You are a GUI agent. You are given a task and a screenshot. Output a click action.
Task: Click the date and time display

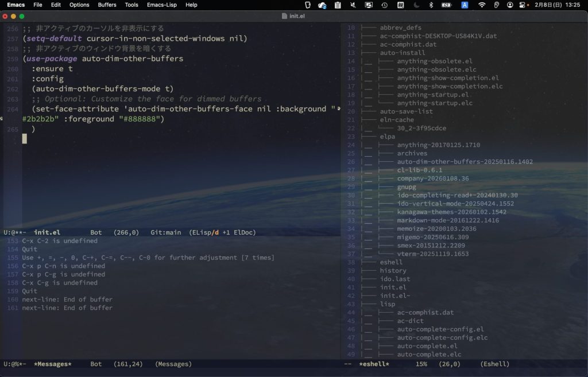click(559, 5)
